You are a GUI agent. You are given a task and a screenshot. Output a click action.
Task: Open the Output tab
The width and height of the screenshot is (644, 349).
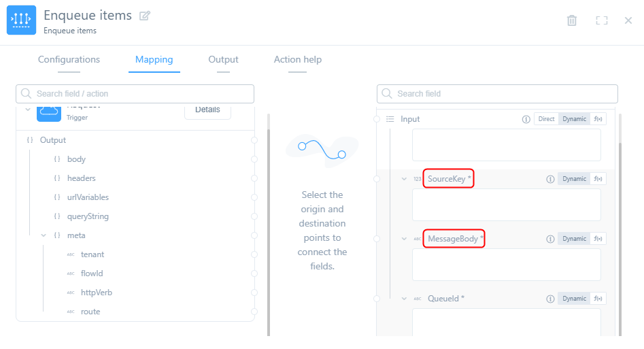[x=223, y=60]
